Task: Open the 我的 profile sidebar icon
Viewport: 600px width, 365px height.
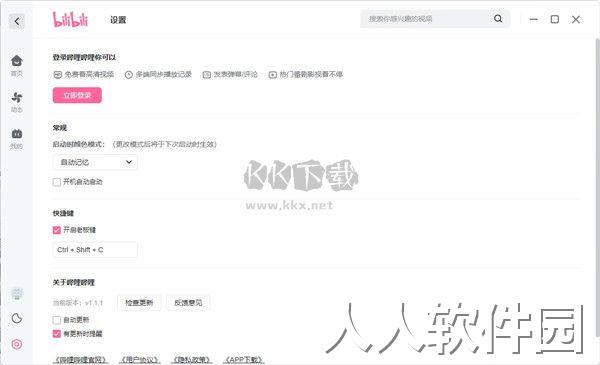Action: point(17,139)
